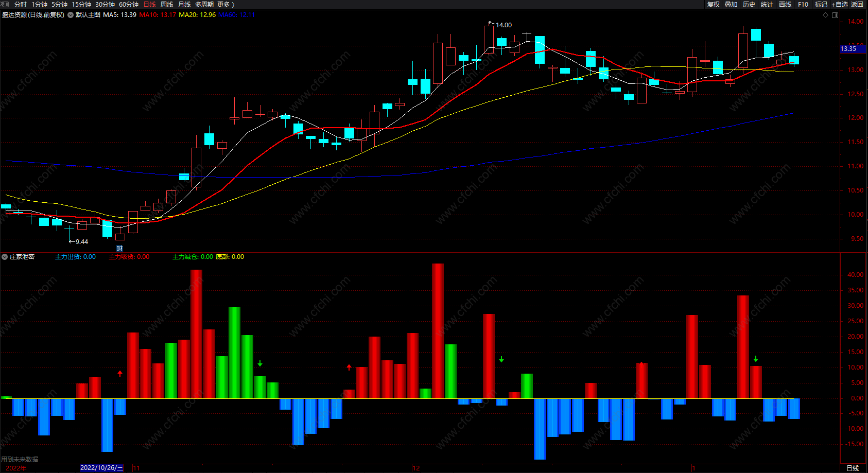Click the diamond icon at the chart's top right
The height and width of the screenshot is (473, 868).
(826, 15)
